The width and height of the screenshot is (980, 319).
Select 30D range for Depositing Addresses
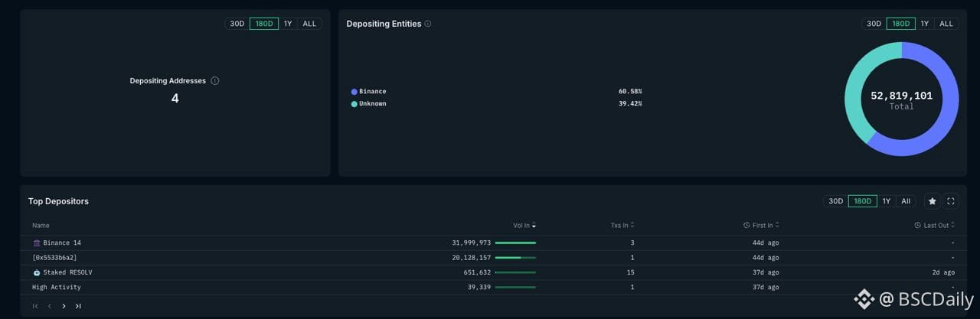click(237, 24)
